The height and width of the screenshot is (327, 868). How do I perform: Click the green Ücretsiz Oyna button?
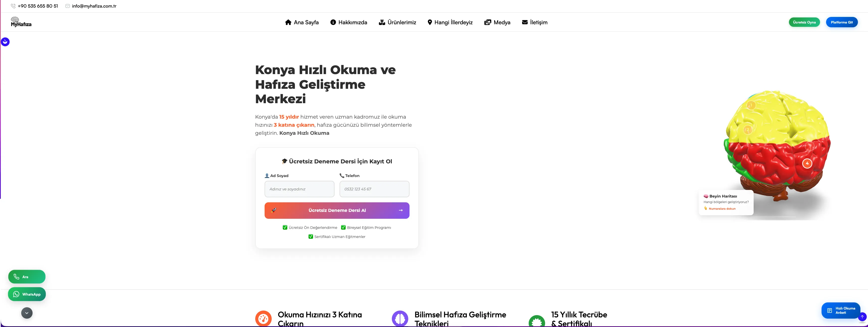pos(804,22)
